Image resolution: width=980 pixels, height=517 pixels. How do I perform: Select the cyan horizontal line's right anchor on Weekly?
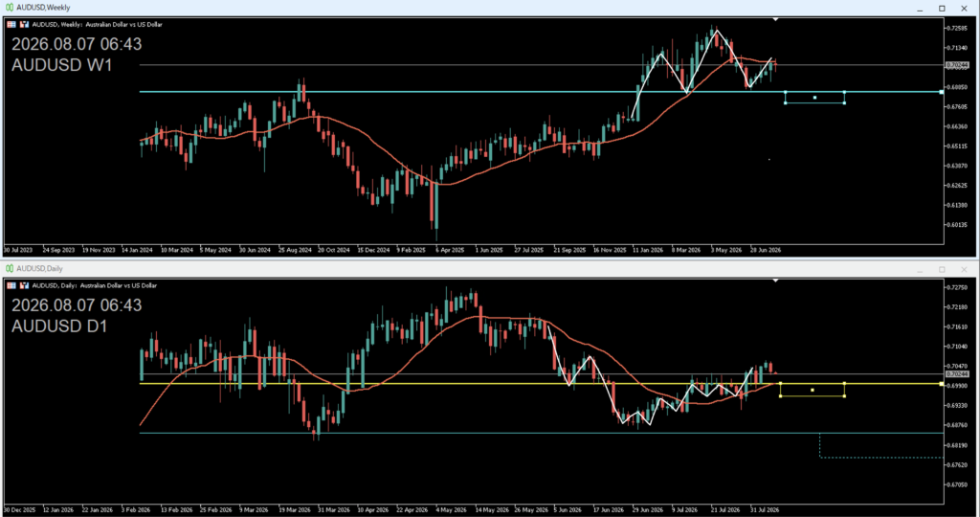tap(942, 92)
